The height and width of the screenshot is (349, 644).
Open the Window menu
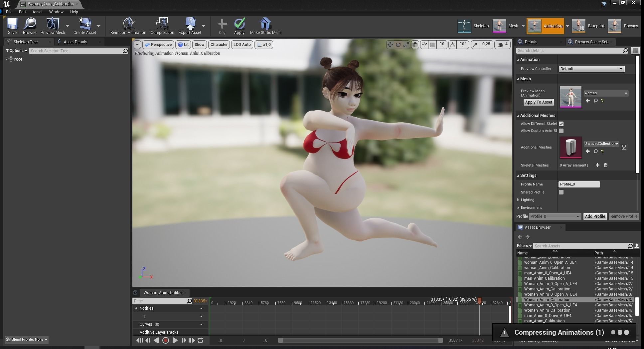click(56, 12)
